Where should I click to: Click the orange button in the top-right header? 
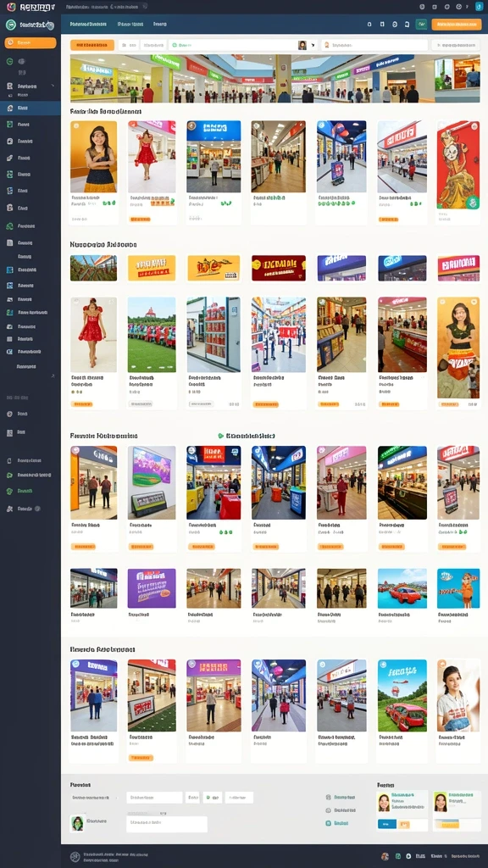[x=456, y=25]
